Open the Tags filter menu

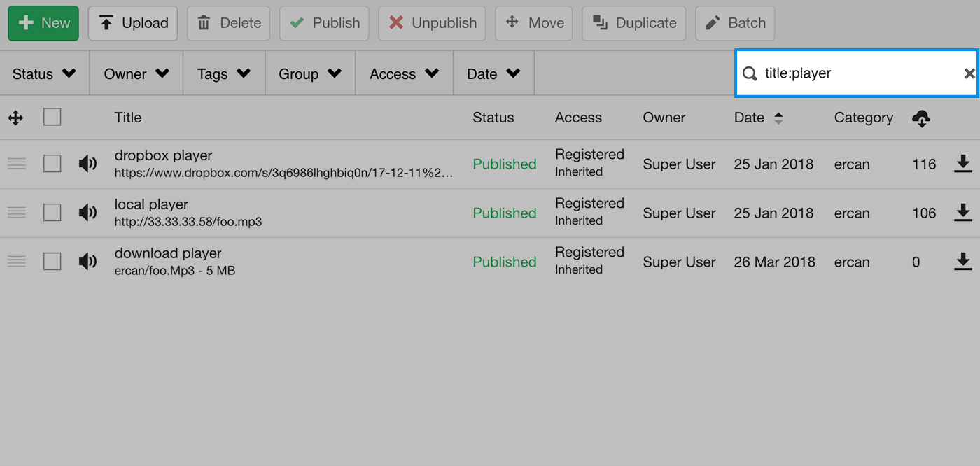click(224, 73)
